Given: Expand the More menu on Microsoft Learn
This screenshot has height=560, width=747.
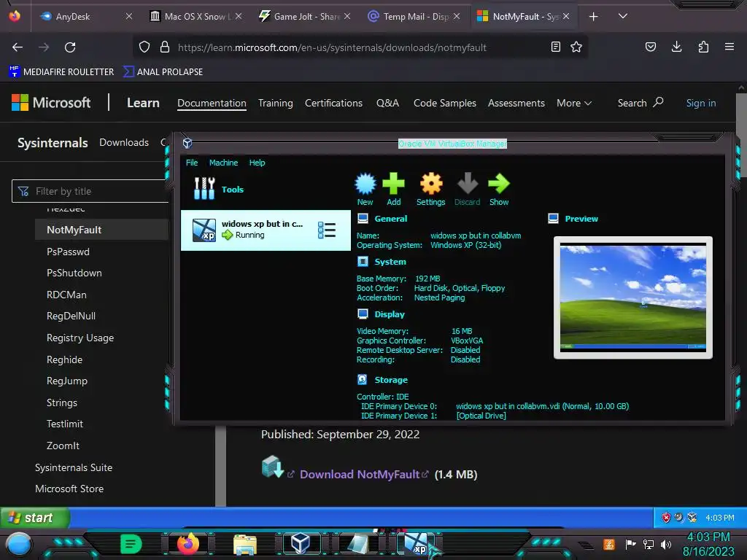Looking at the screenshot, I should pos(574,103).
